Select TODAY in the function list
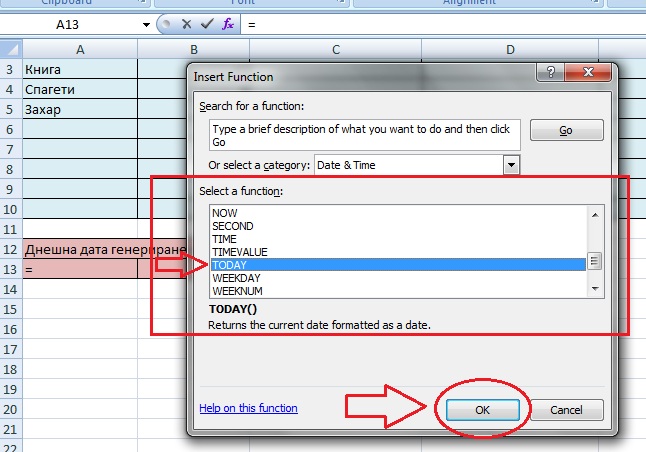Screen dimensions: 646x452 coord(398,265)
